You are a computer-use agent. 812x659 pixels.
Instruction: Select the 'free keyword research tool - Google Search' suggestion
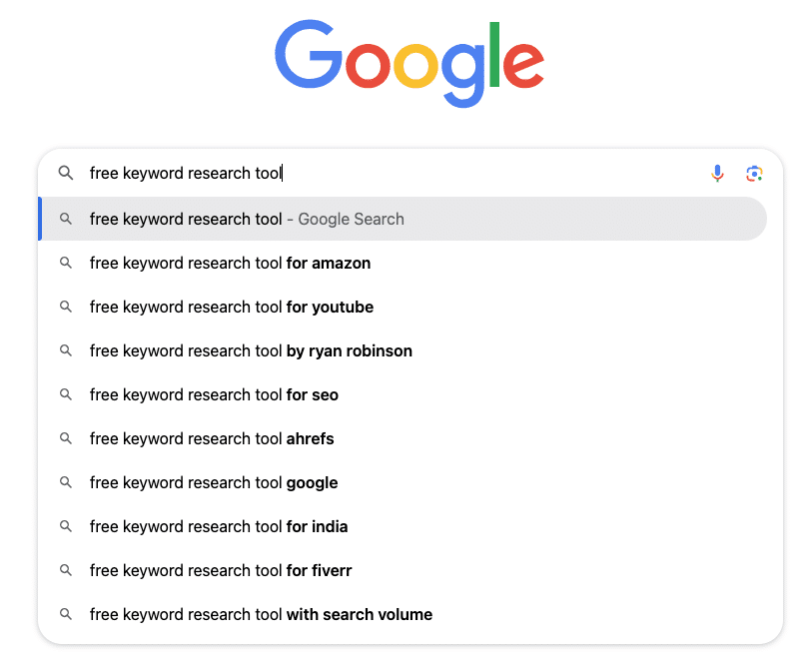point(246,219)
